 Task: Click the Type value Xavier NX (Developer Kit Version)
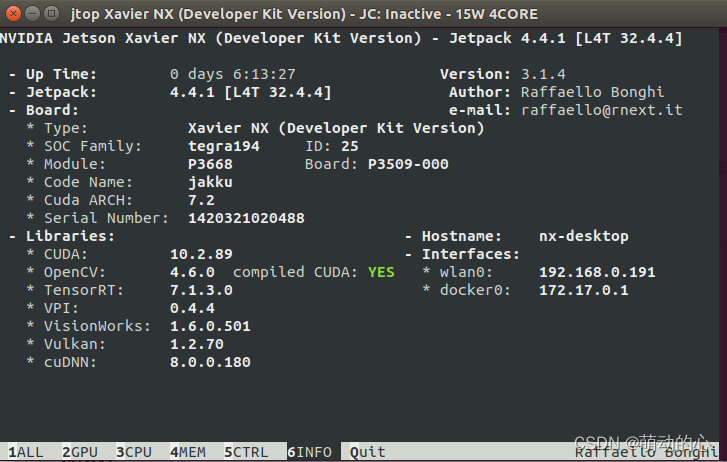click(x=336, y=128)
